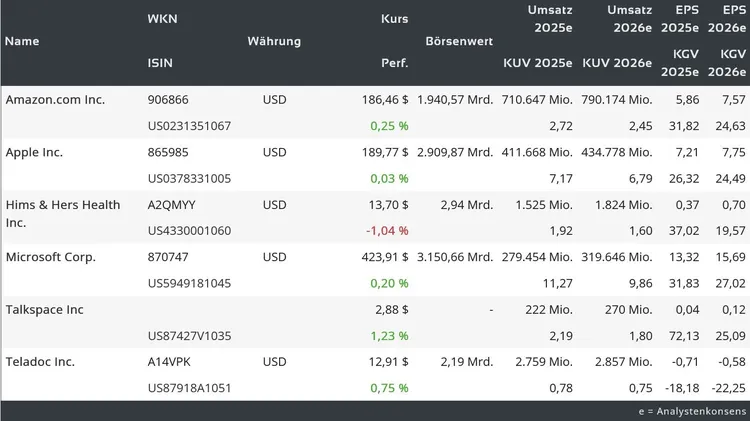Select Teladoc WKN A14VPK
750x421 pixels.
(x=169, y=362)
